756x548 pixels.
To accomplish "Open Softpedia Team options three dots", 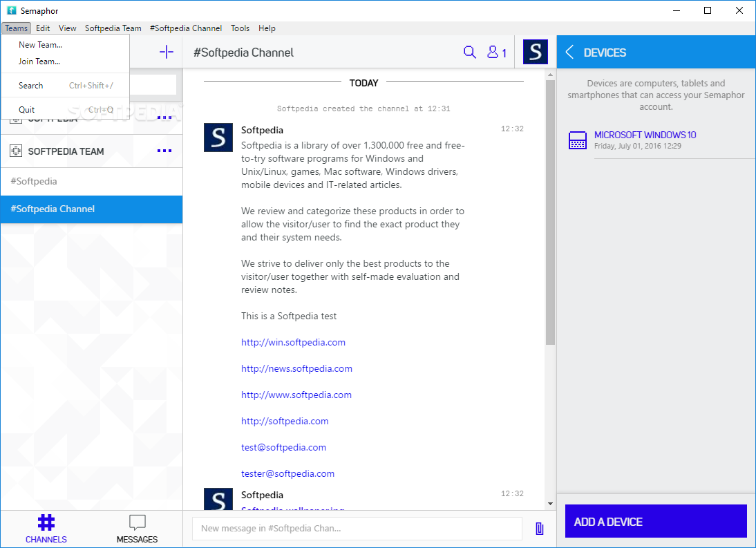I will (x=164, y=151).
